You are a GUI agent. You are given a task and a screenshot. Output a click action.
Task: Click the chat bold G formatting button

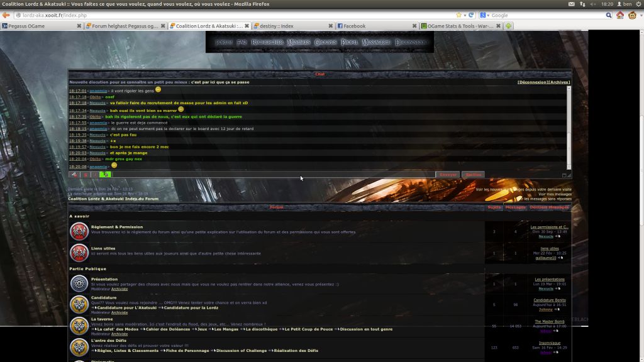(x=86, y=175)
